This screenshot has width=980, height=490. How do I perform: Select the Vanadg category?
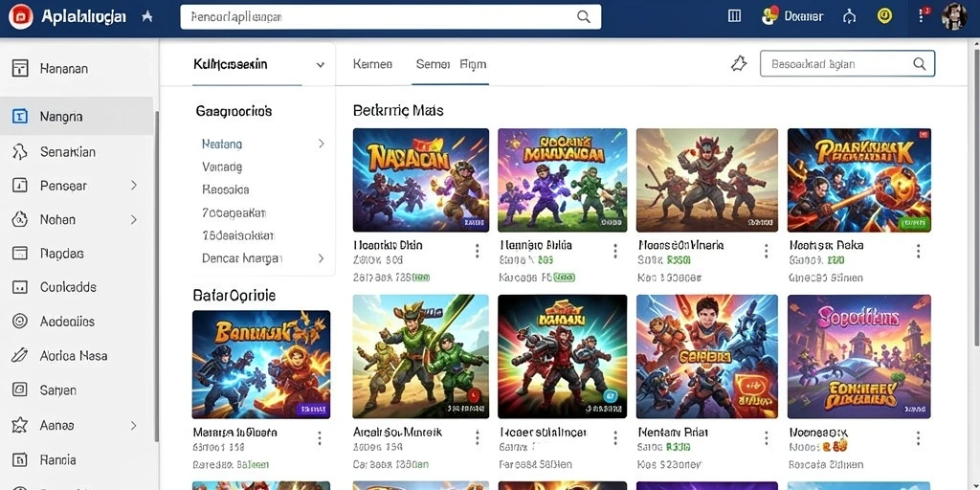point(222,167)
